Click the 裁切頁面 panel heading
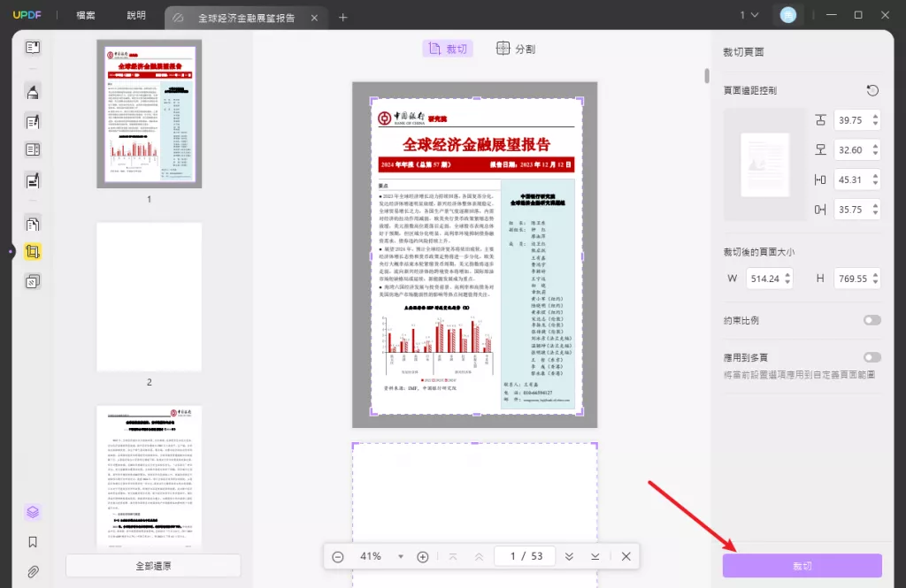 743,52
